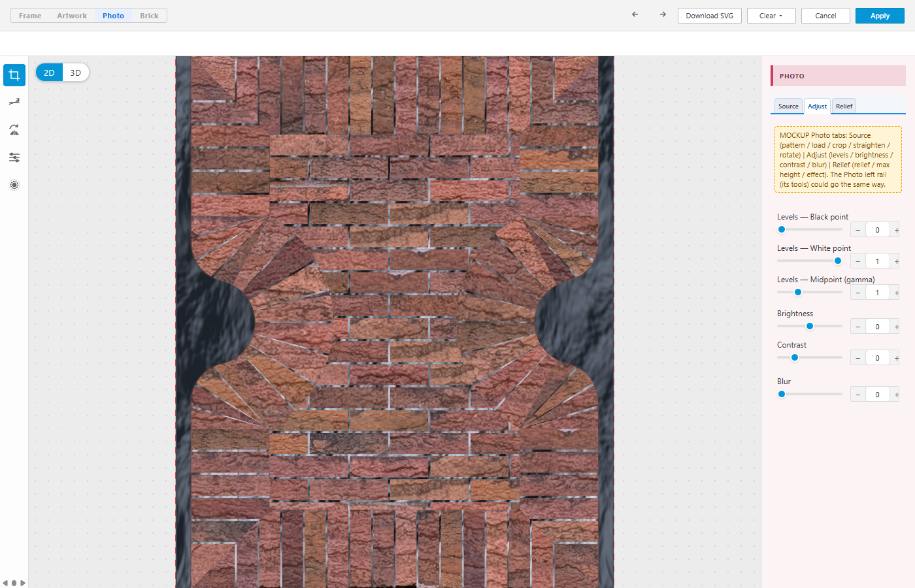The image size is (915, 588).
Task: Click the Cancel button
Action: (x=825, y=16)
